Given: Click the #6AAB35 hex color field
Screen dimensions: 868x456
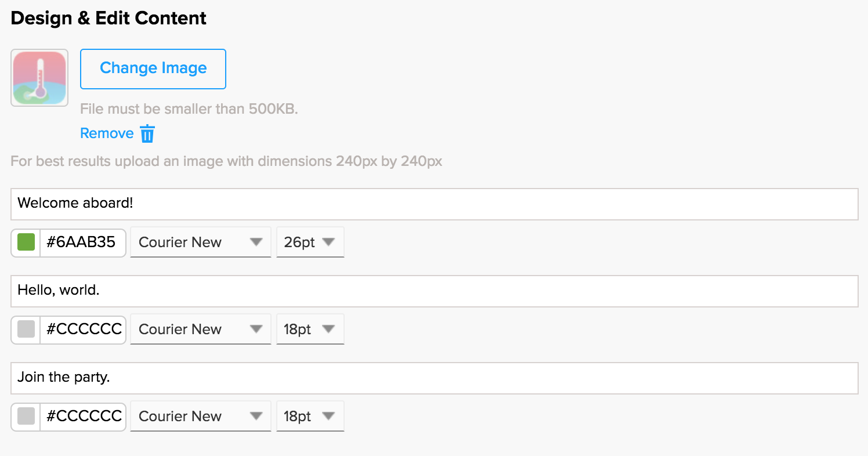Looking at the screenshot, I should point(82,242).
